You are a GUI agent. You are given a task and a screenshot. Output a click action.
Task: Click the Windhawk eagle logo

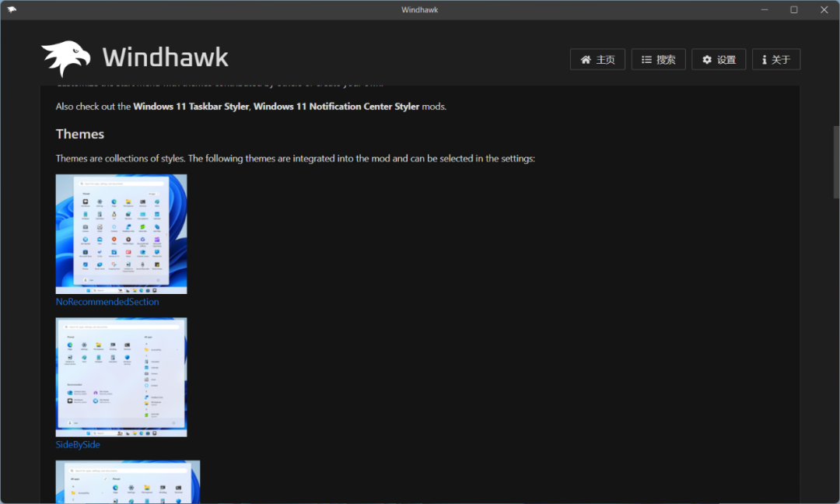(66, 58)
